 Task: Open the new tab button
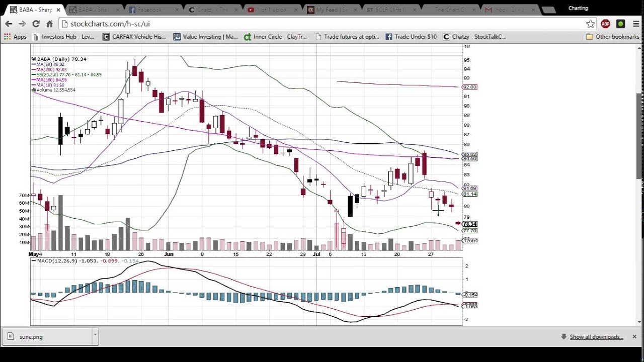tap(548, 10)
